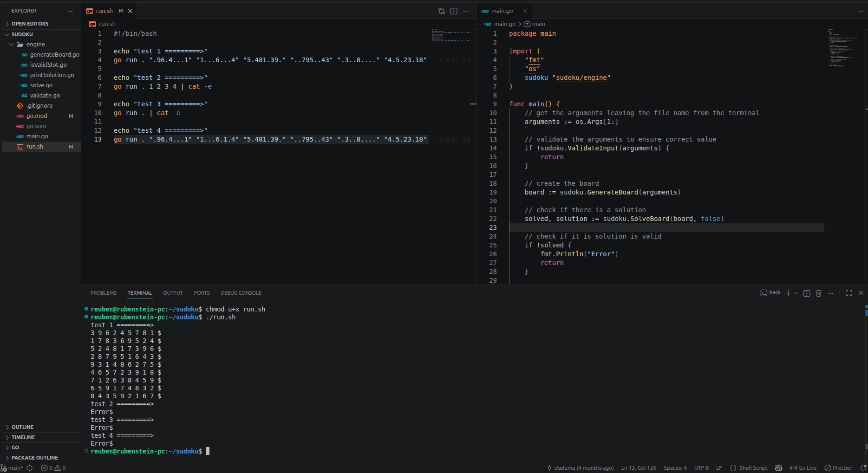Close the run.sh editor tab
Screen dimensions: 868x473
click(131, 11)
